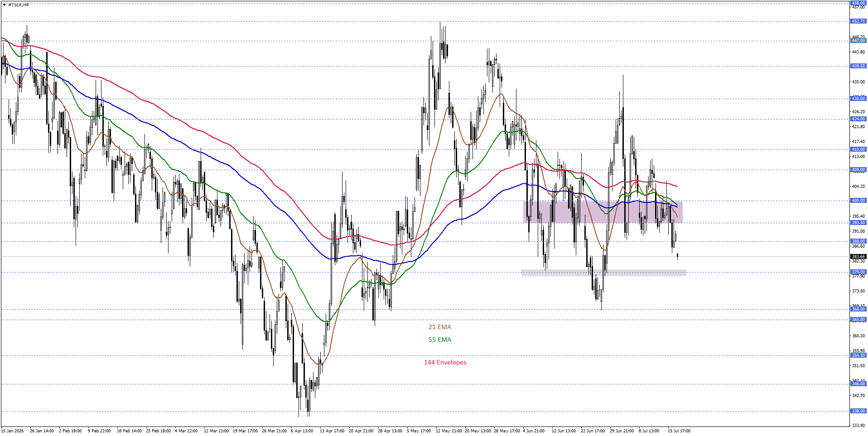This screenshot has width=868, height=436.
Task: Click the 26 Jan 14:00 time label
Action: (42, 431)
